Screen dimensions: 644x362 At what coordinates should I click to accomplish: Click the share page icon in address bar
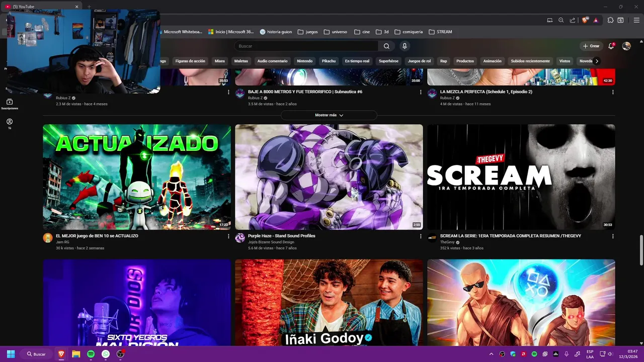573,20
